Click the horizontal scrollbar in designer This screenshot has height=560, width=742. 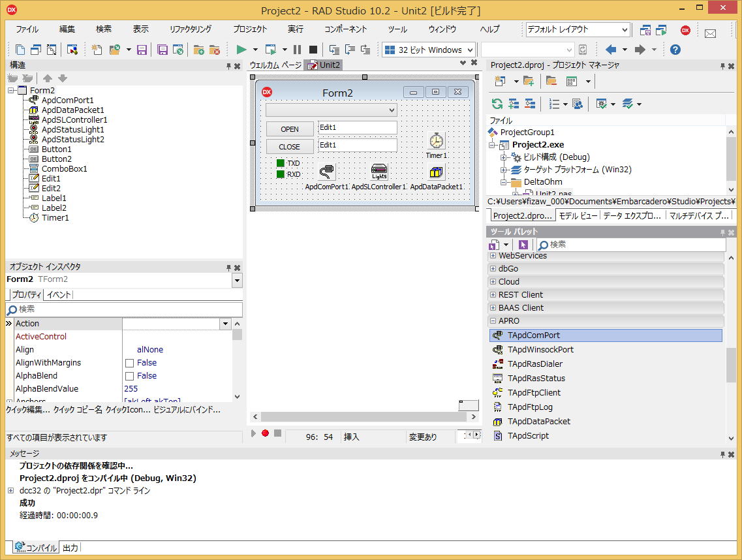[x=363, y=416]
